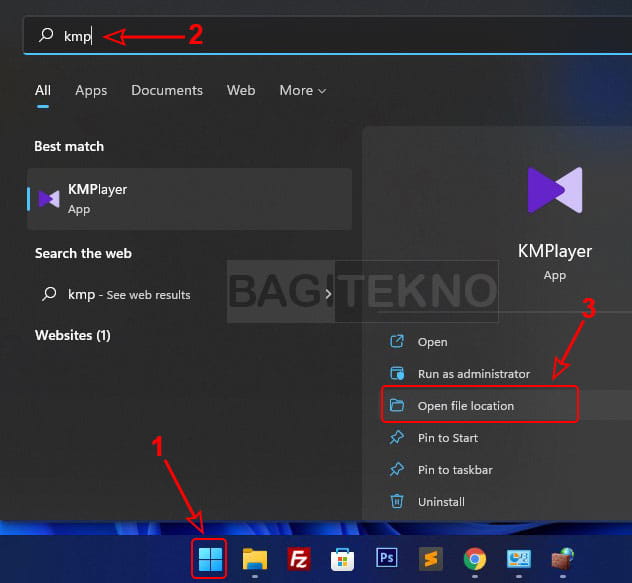The height and width of the screenshot is (583, 632).
Task: Switch to the All filter tab
Action: tap(43, 90)
